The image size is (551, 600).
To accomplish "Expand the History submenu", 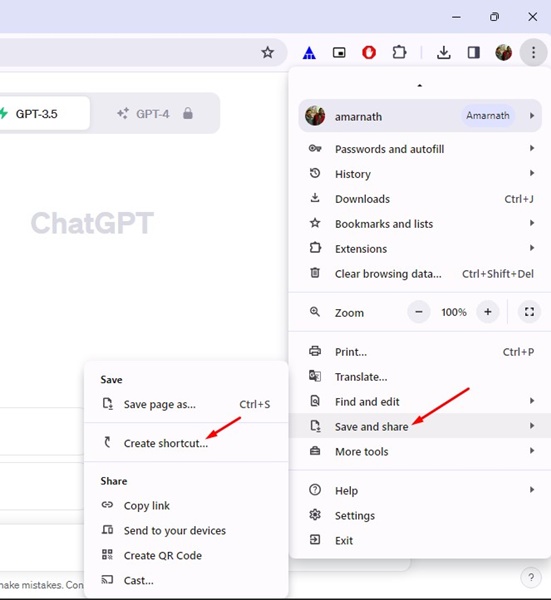I will 420,174.
